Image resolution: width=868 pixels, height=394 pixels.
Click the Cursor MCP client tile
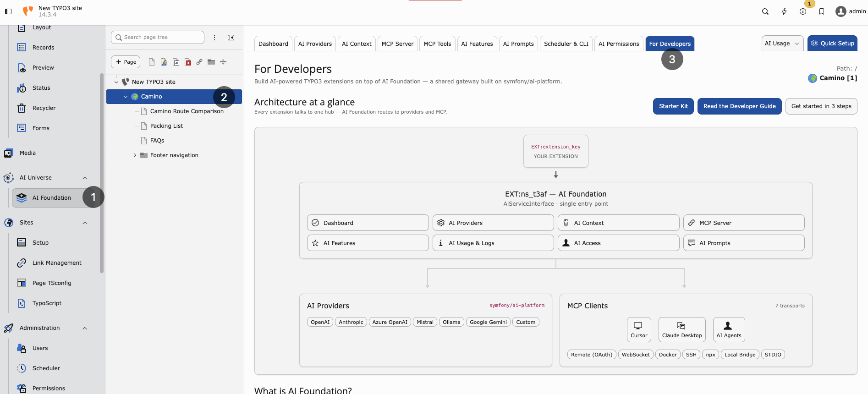pyautogui.click(x=639, y=329)
